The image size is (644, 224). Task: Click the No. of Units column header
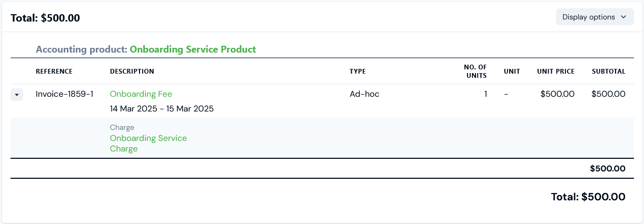pos(475,71)
